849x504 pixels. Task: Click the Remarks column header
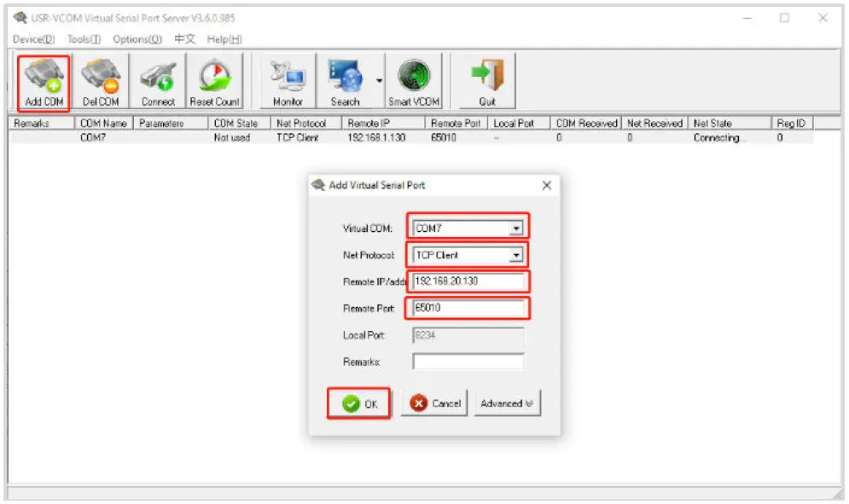(x=41, y=124)
